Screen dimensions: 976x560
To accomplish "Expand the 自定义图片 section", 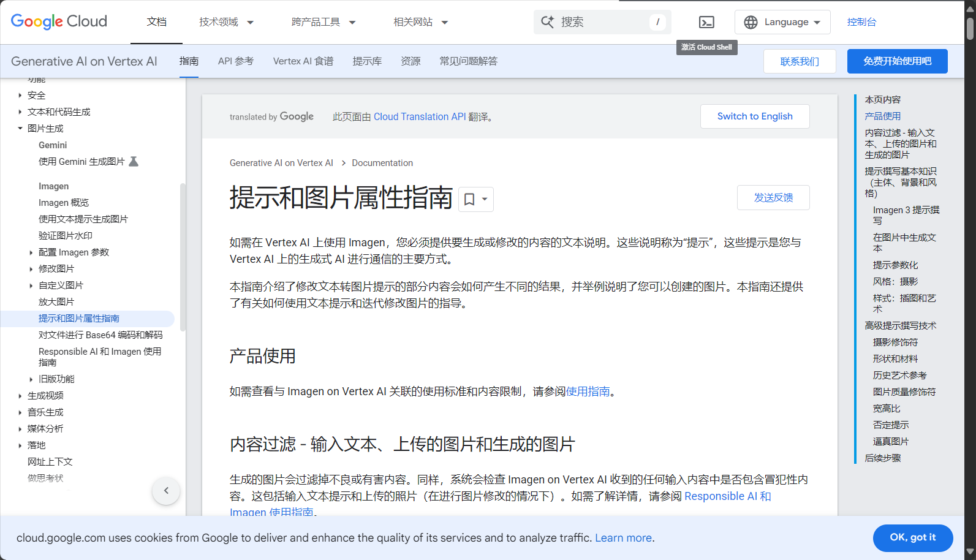I will 31,286.
